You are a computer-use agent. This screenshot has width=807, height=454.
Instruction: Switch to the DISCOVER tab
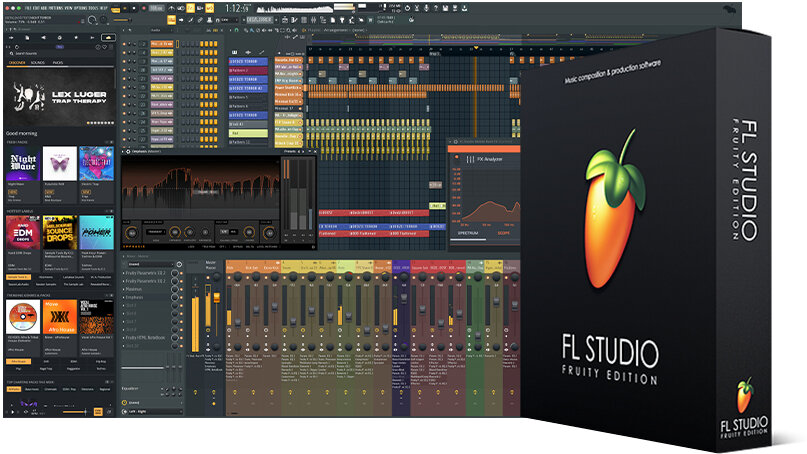(x=17, y=63)
